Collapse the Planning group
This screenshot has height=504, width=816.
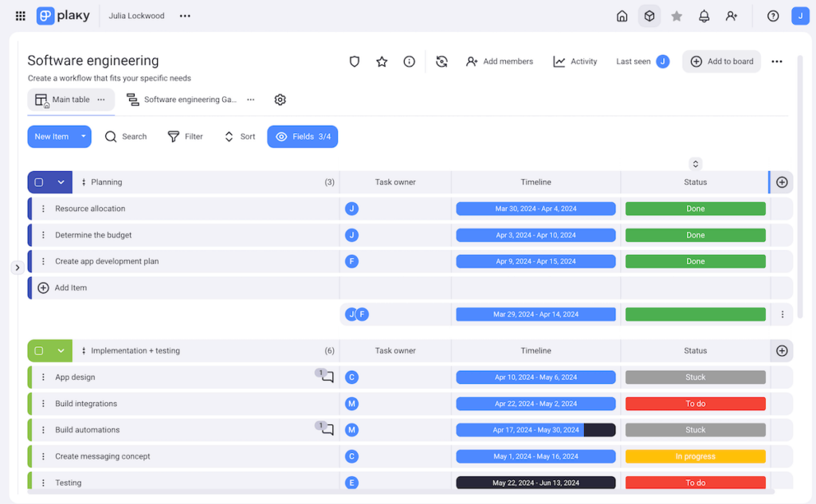coord(59,182)
